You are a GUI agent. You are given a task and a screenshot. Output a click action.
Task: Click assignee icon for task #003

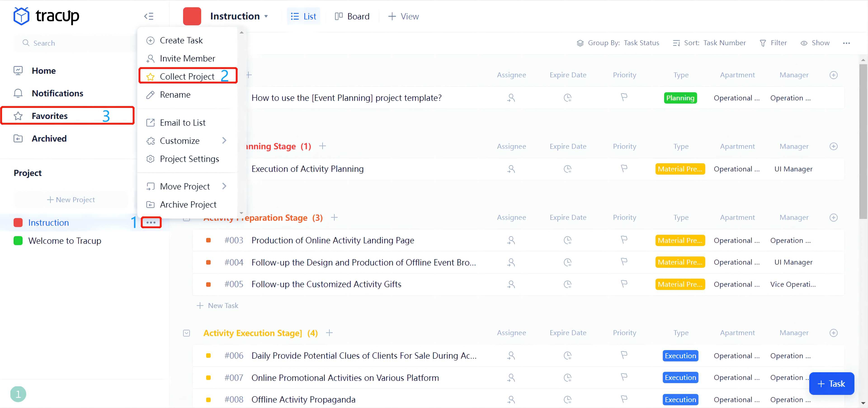coord(511,240)
